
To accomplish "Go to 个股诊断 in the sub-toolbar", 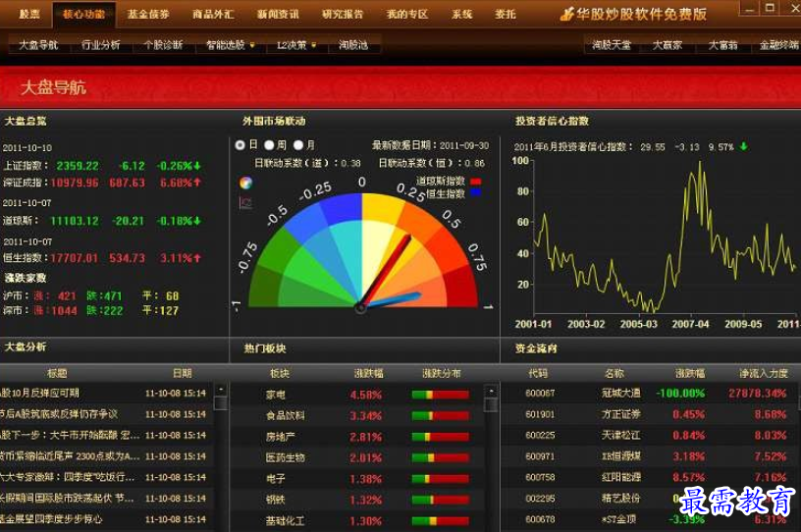I will [163, 45].
